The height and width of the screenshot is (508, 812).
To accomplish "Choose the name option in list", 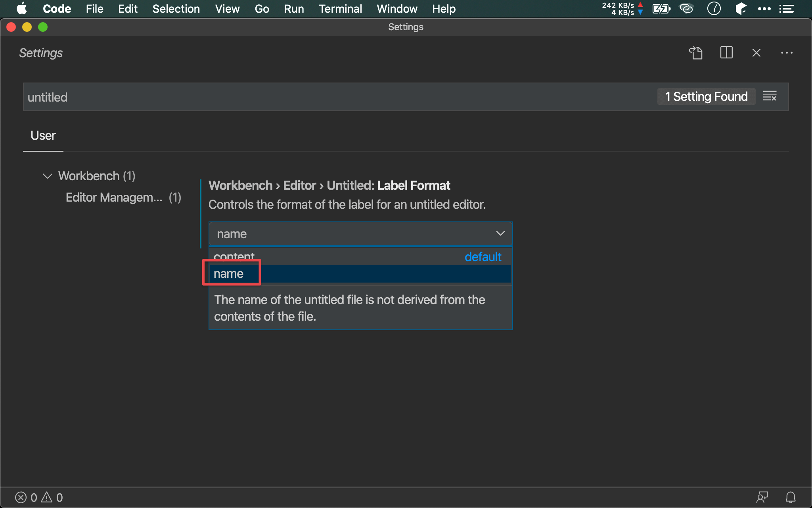I will click(x=360, y=274).
